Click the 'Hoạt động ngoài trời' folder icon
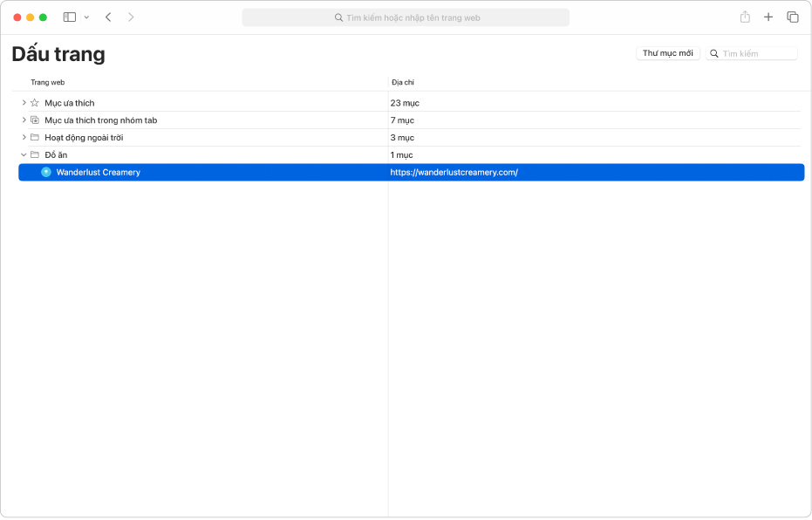This screenshot has height=520, width=812. pyautogui.click(x=35, y=137)
